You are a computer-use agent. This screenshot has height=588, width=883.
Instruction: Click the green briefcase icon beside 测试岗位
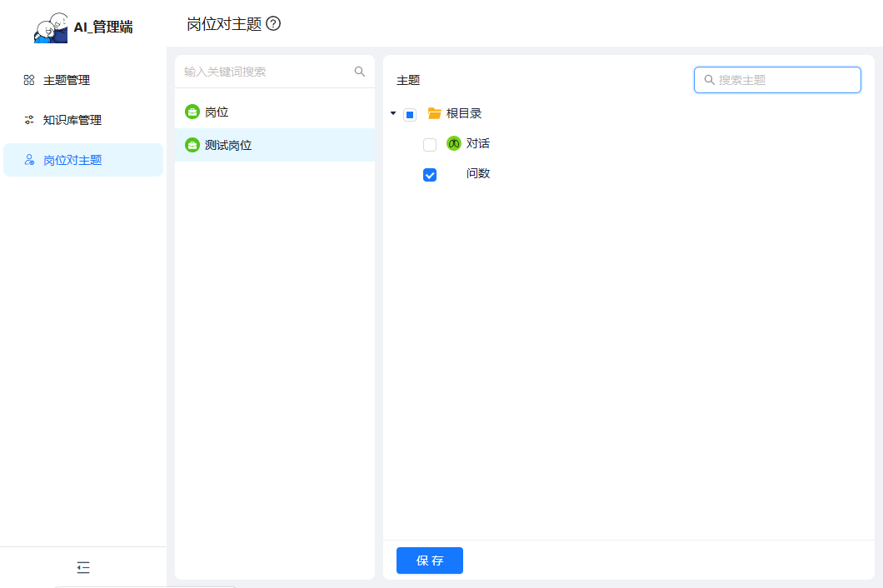192,145
